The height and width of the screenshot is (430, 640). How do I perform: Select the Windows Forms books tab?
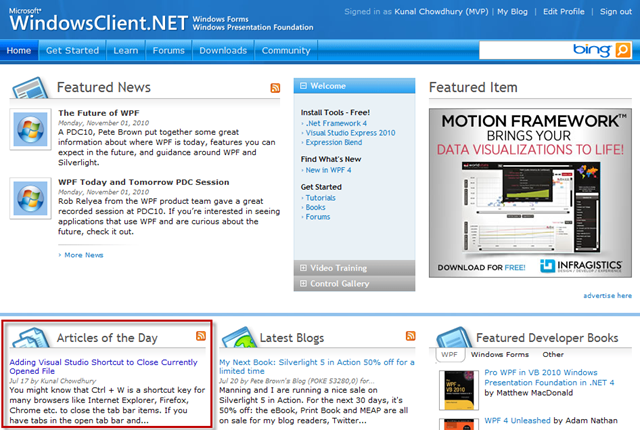tap(500, 355)
